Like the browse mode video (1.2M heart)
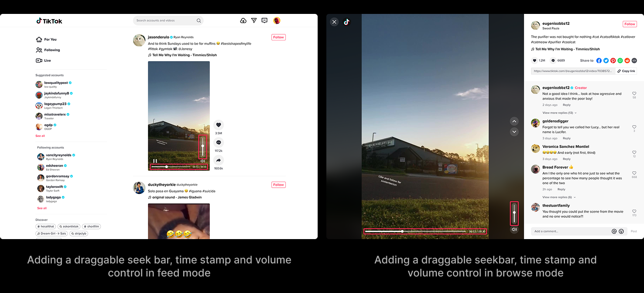This screenshot has width=644, height=293. point(534,60)
